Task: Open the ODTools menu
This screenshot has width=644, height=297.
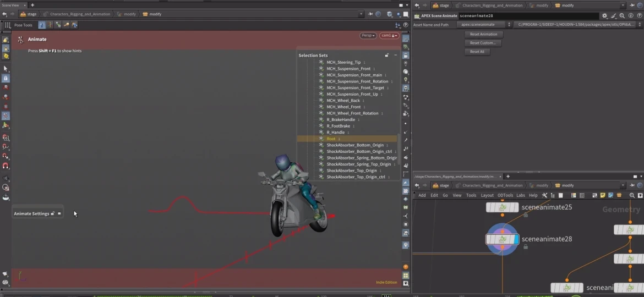Action: pos(505,195)
